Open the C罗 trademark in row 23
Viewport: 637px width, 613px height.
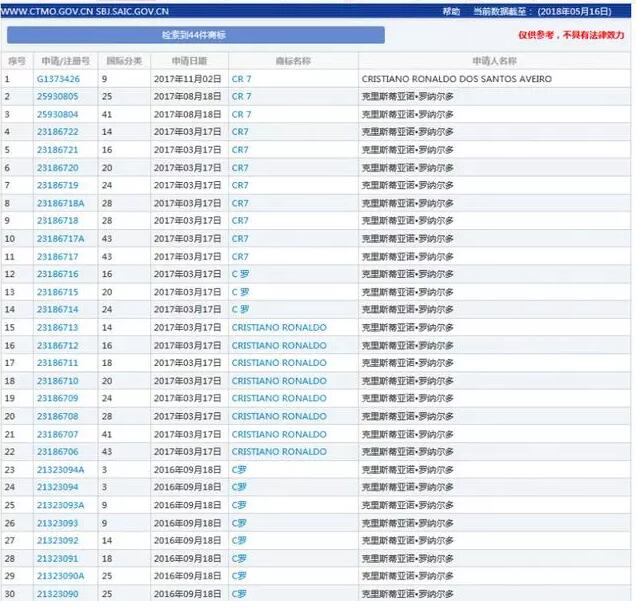tap(239, 470)
